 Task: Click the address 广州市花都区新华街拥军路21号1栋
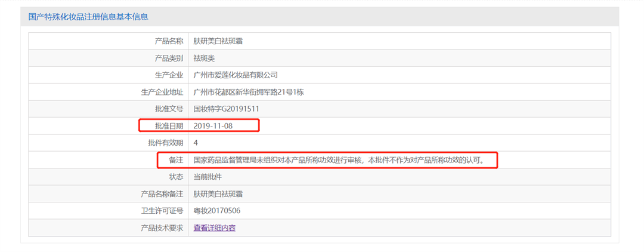pos(249,92)
